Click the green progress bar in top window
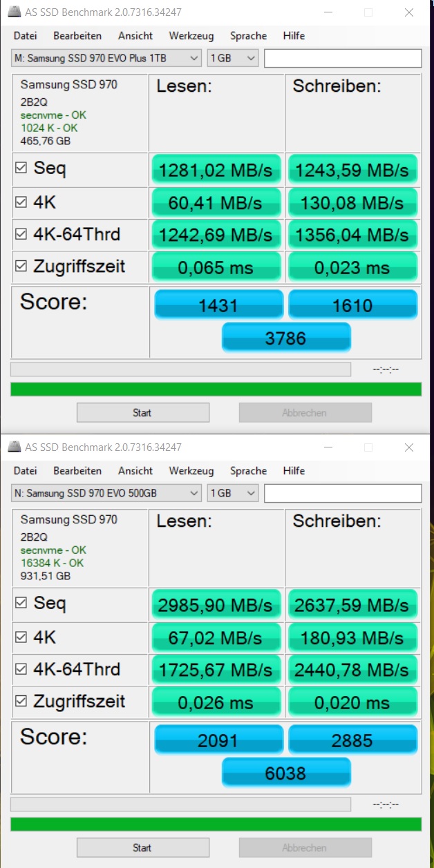 tap(216, 389)
